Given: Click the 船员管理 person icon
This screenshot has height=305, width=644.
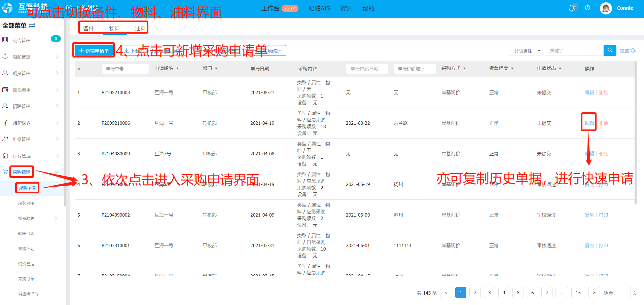Looking at the screenshot, I should point(5,73).
